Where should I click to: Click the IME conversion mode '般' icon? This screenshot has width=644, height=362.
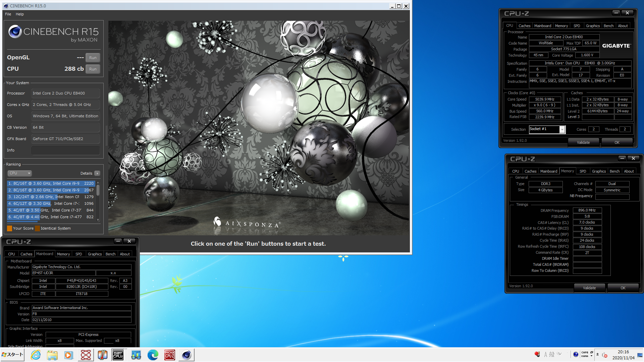click(552, 355)
